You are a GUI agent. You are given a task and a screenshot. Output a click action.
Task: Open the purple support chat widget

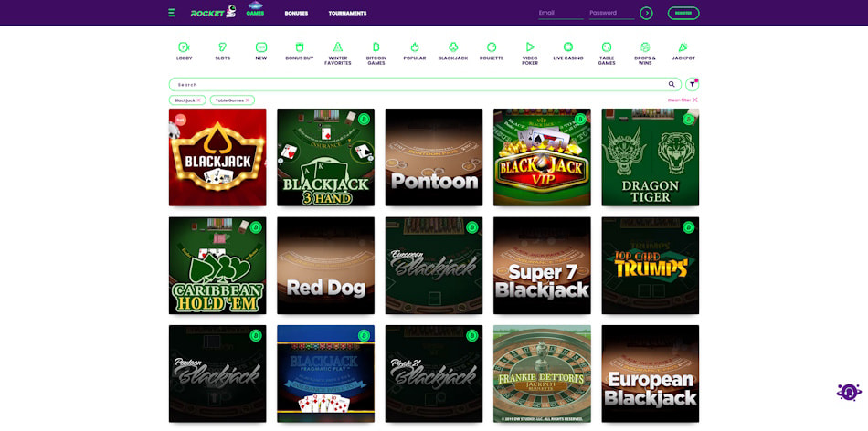[x=849, y=392]
